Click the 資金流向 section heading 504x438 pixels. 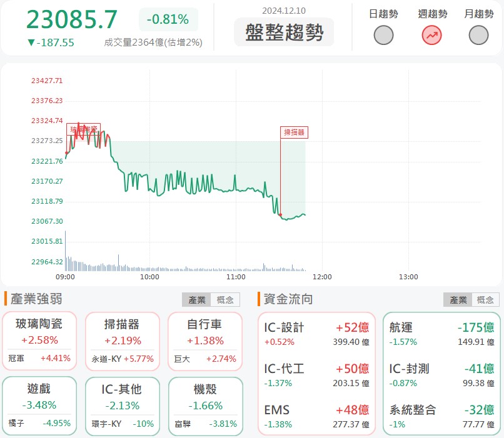pos(288,299)
